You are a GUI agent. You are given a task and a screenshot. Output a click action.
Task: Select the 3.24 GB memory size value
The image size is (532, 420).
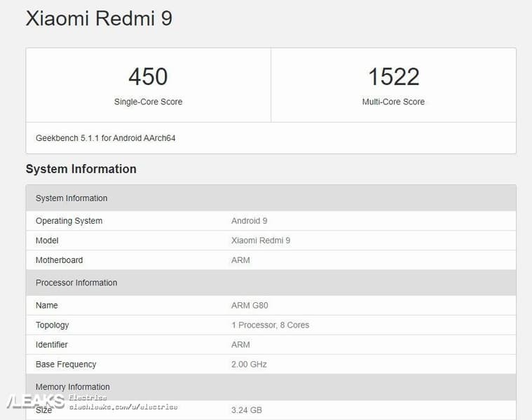tap(246, 409)
